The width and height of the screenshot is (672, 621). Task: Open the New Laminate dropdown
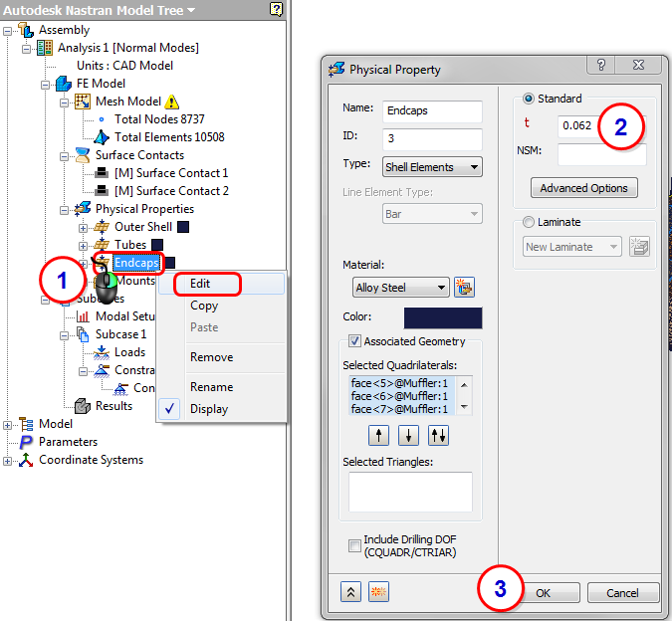click(571, 247)
